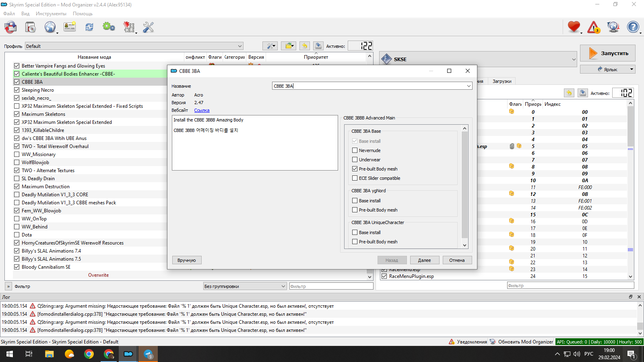The height and width of the screenshot is (362, 644).
Task: Expand the SKSE executable dropdown
Action: tap(574, 59)
